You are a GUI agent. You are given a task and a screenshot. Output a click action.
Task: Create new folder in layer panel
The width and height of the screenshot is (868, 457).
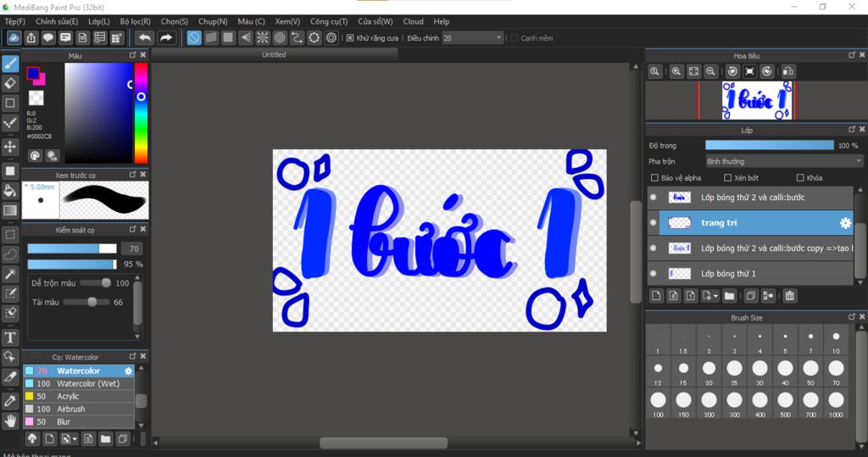pyautogui.click(x=729, y=296)
